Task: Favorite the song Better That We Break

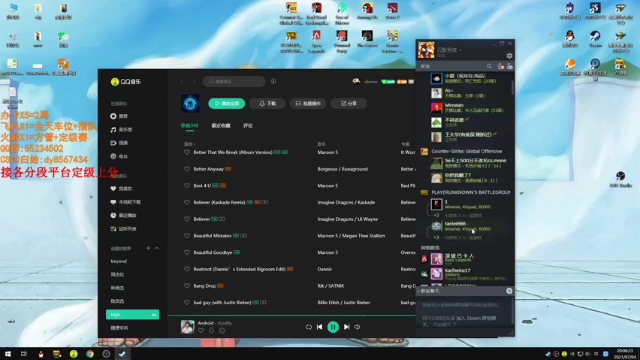Action: click(187, 152)
